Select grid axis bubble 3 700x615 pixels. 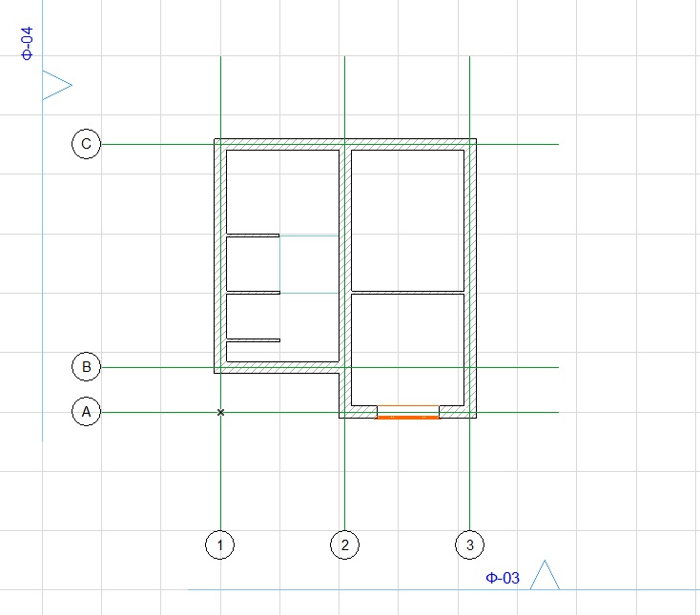[x=469, y=544]
